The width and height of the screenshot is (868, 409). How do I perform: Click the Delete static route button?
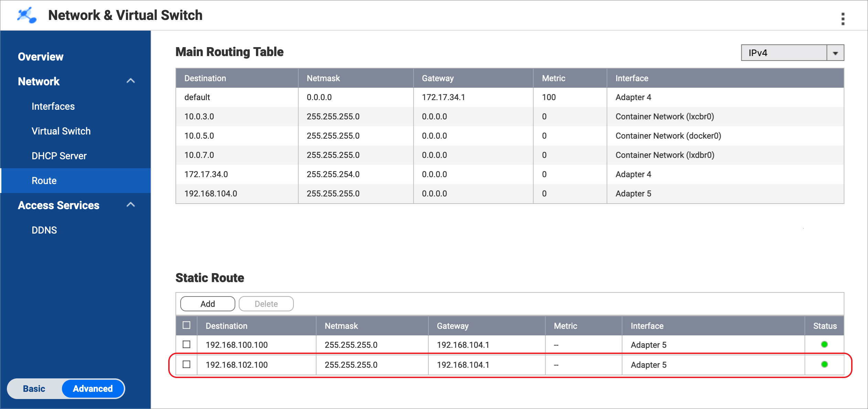[266, 304]
